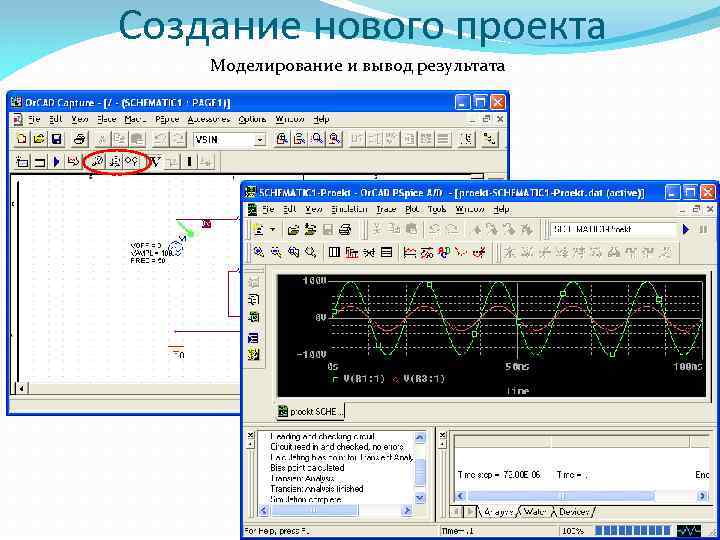
Task: Toggle Log Y Axis icon in PSpice
Action: [387, 252]
